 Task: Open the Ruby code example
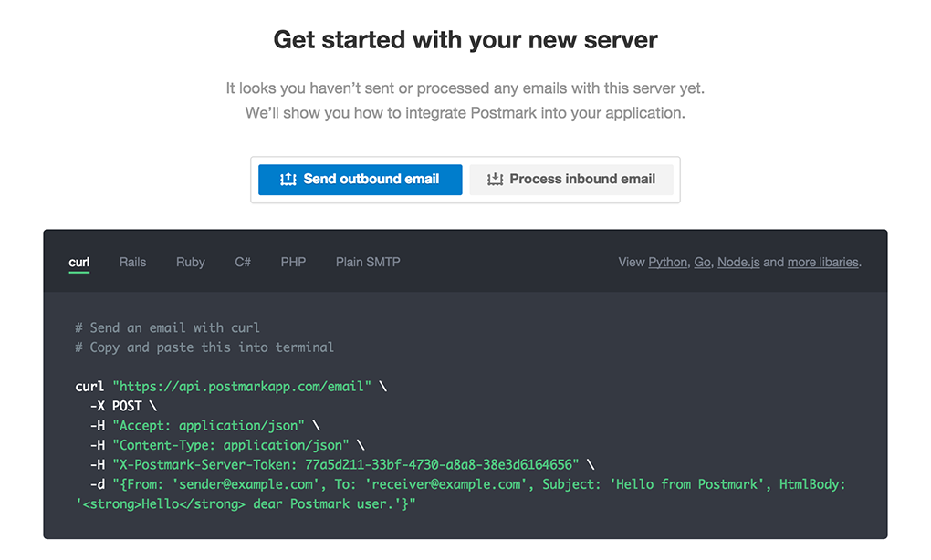pyautogui.click(x=190, y=262)
